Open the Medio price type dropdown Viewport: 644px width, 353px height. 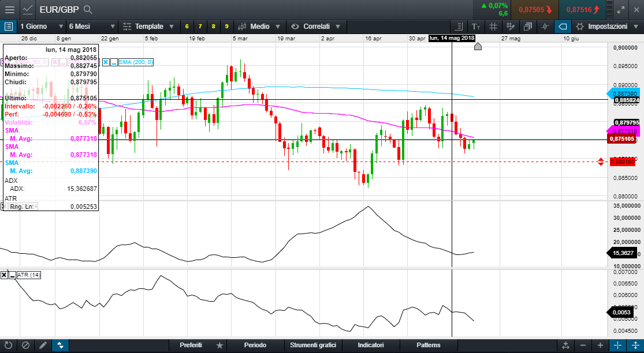click(259, 27)
